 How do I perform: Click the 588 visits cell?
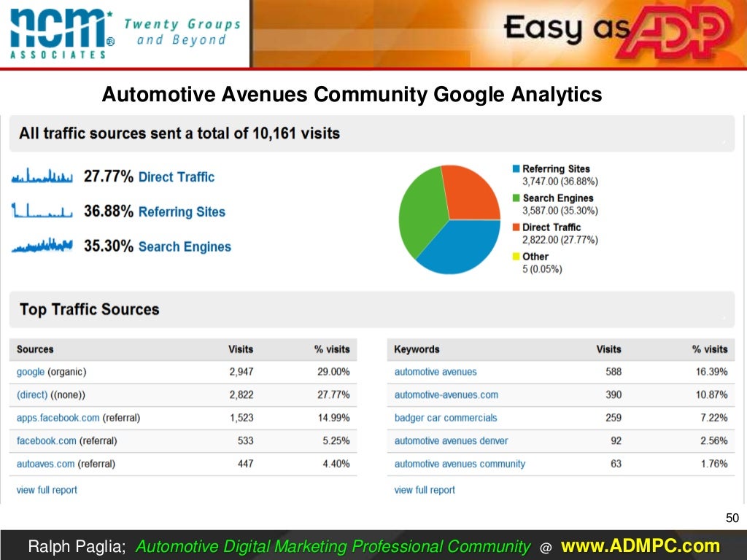pyautogui.click(x=614, y=372)
